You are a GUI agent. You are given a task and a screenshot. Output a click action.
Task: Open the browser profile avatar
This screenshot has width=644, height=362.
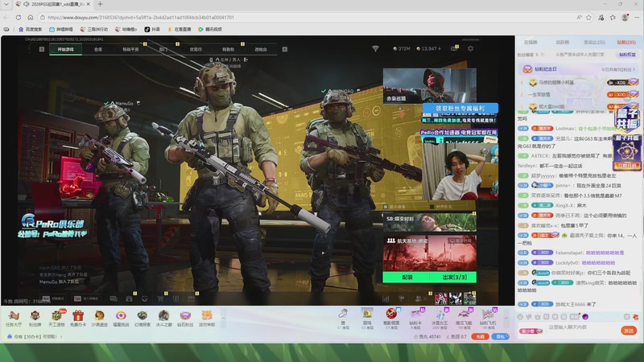625,17
